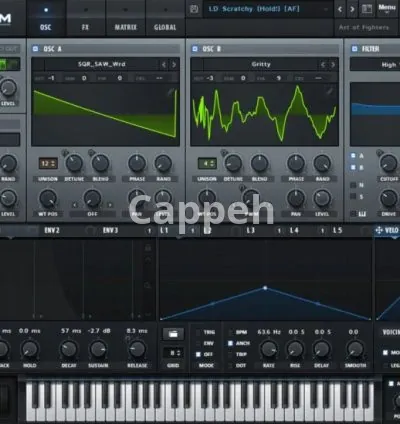Toggle filter routing for oscillator B
Screen dimensions: 400x424
tap(353, 167)
